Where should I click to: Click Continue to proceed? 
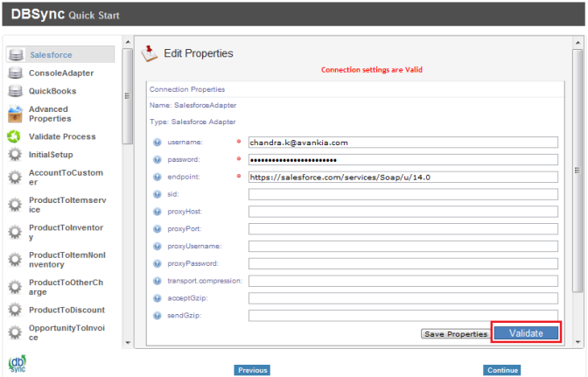501,370
